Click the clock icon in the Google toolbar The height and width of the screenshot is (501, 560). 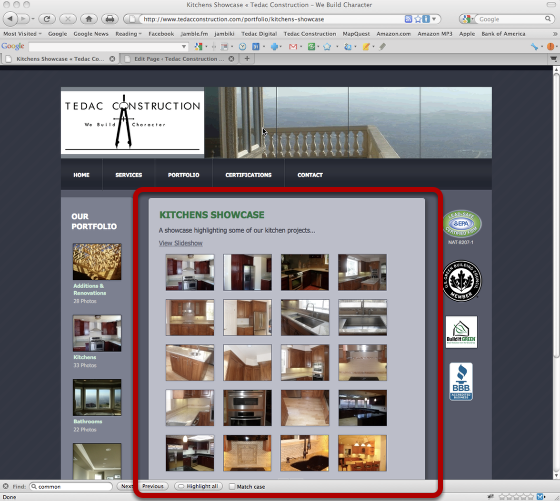tap(242, 46)
